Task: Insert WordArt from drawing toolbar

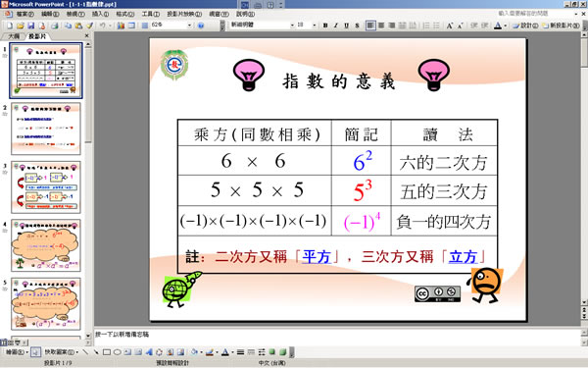Action: coord(149,352)
